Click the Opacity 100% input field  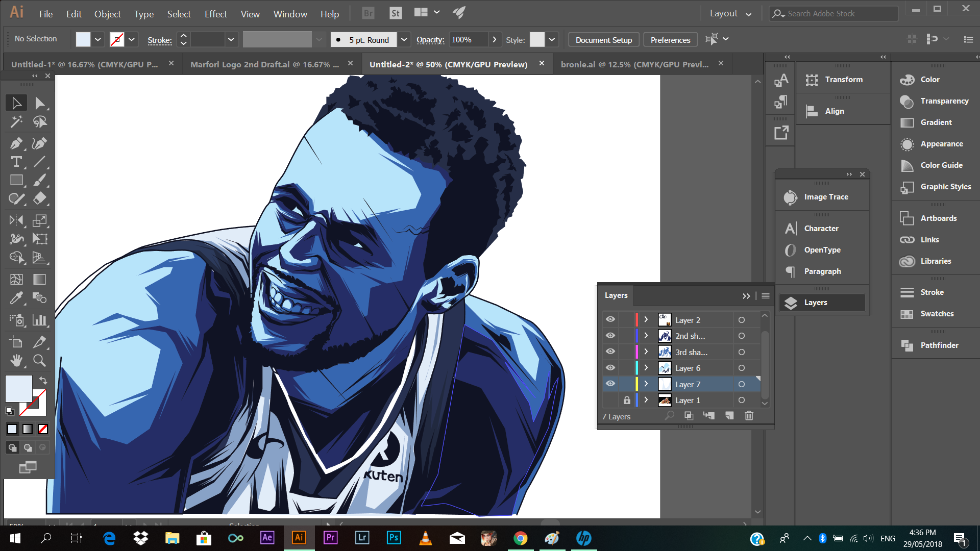coord(468,39)
